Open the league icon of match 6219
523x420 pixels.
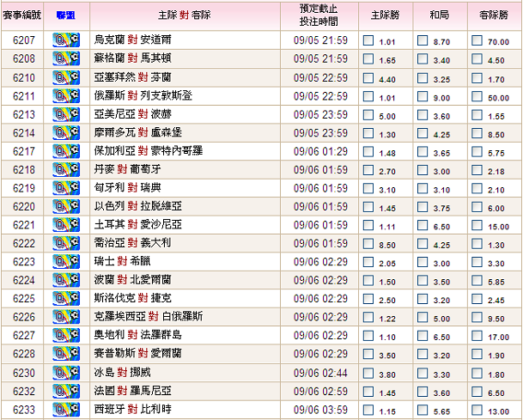[66, 188]
